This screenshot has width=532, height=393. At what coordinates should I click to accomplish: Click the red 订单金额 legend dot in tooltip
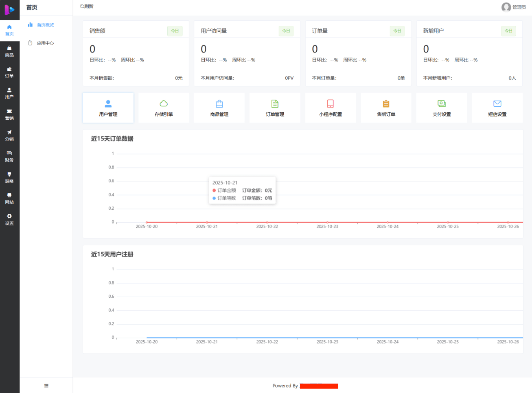[x=214, y=190]
